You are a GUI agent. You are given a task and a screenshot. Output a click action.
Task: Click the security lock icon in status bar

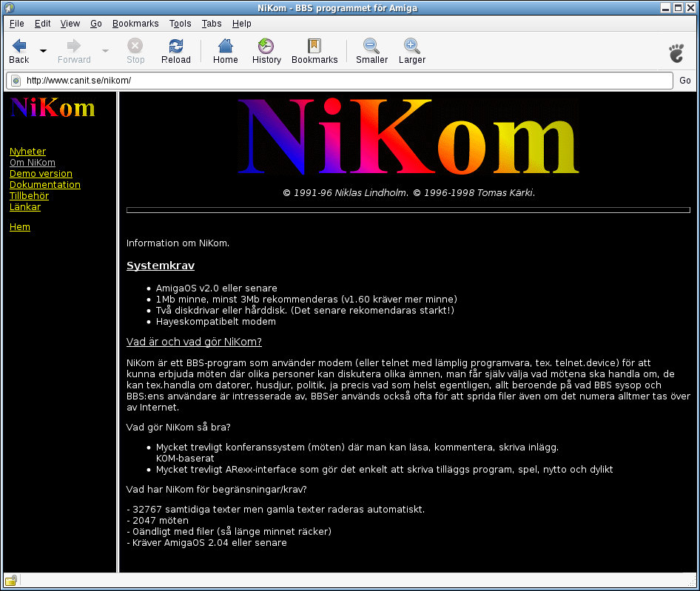click(x=11, y=580)
